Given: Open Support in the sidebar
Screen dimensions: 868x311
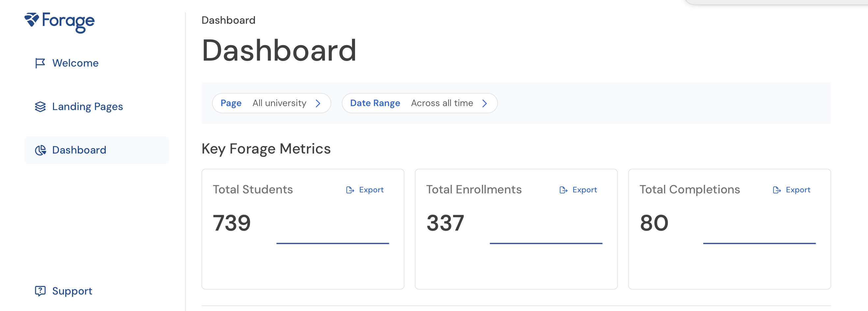Looking at the screenshot, I should tap(97, 291).
